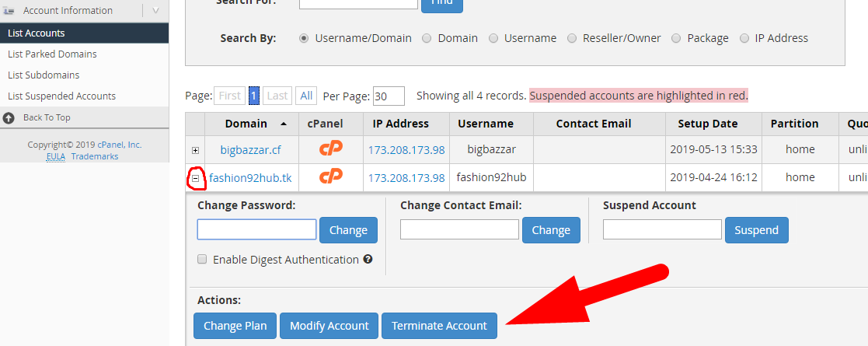Expand the bigbazzar.cf account row
The width and height of the screenshot is (868, 346).
tap(195, 150)
